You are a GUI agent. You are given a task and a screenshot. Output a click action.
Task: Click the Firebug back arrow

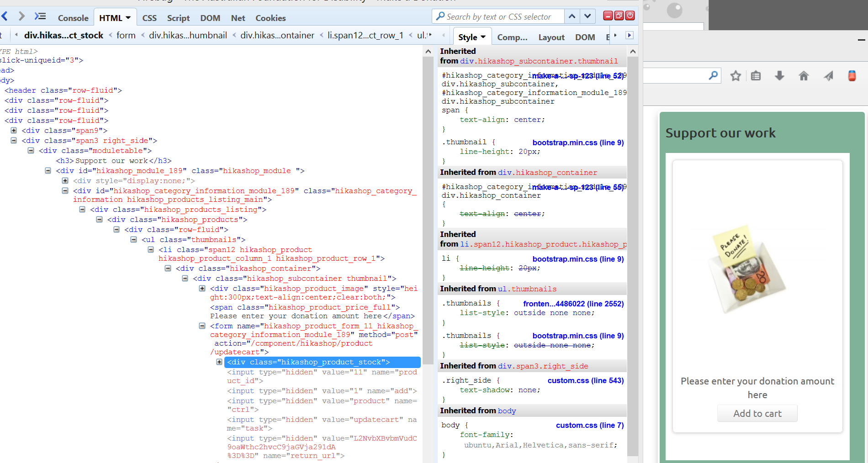click(x=5, y=17)
